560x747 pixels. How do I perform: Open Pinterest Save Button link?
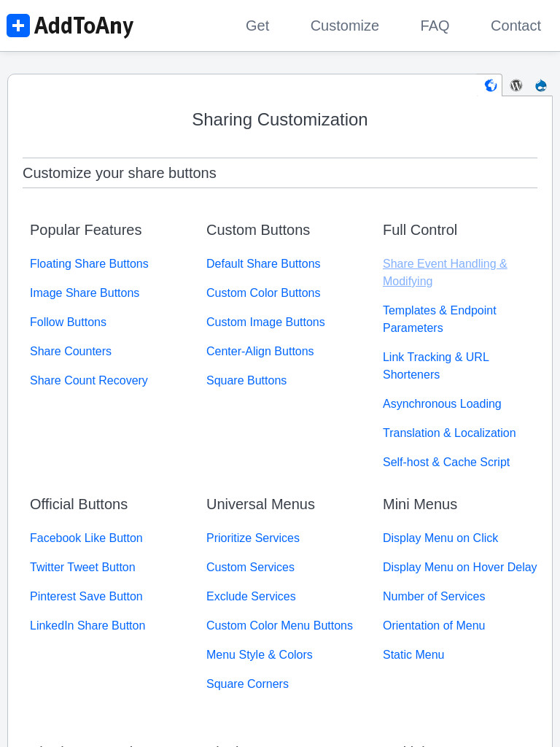pyautogui.click(x=86, y=597)
